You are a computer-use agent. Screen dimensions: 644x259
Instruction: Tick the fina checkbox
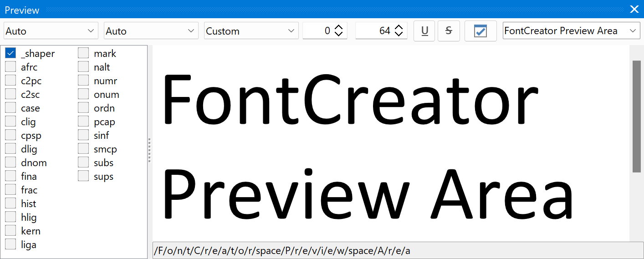click(x=10, y=176)
